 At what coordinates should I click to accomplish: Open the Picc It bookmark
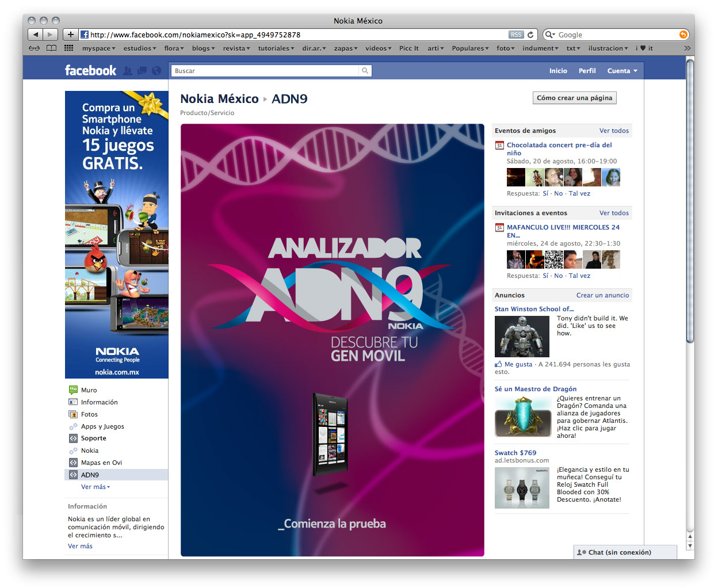pyautogui.click(x=408, y=48)
